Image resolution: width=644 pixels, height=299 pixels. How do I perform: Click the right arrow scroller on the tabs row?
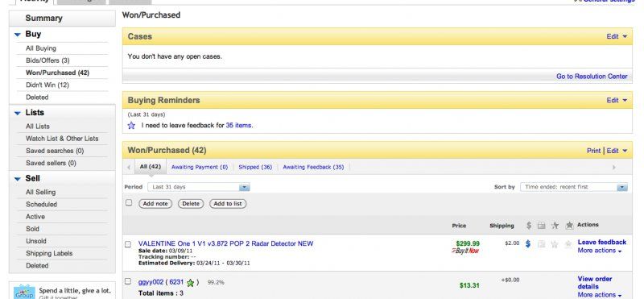pos(614,168)
